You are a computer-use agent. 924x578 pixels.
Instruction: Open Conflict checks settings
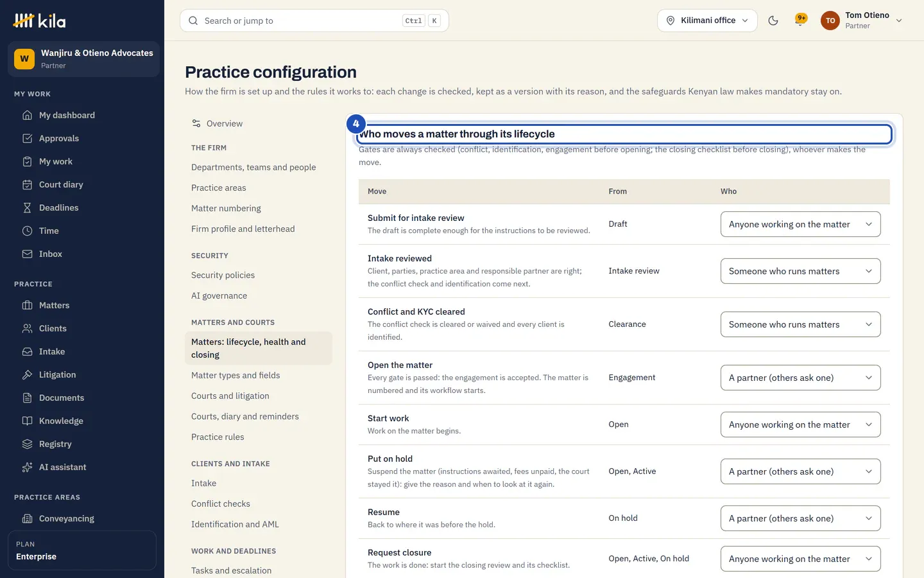pos(259,504)
